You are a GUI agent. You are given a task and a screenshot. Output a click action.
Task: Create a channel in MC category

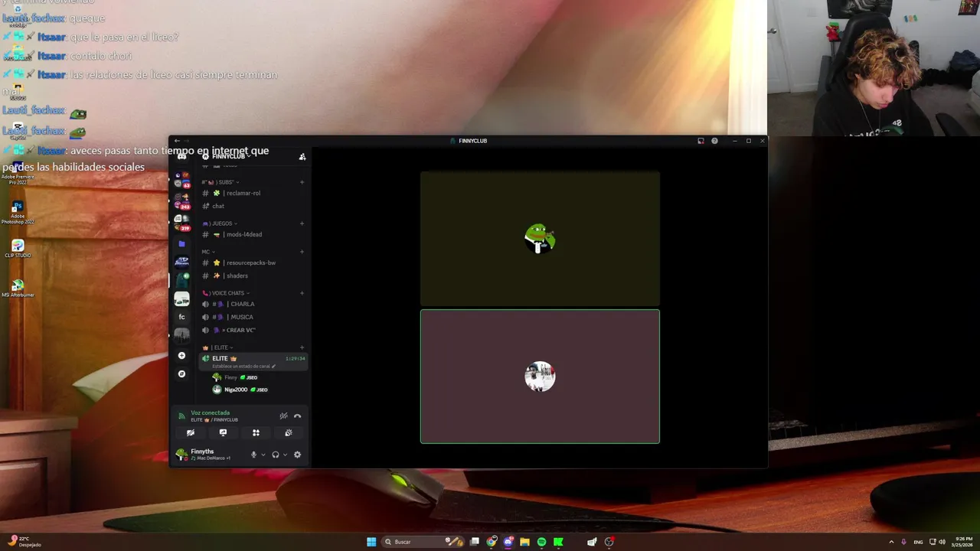302,252
